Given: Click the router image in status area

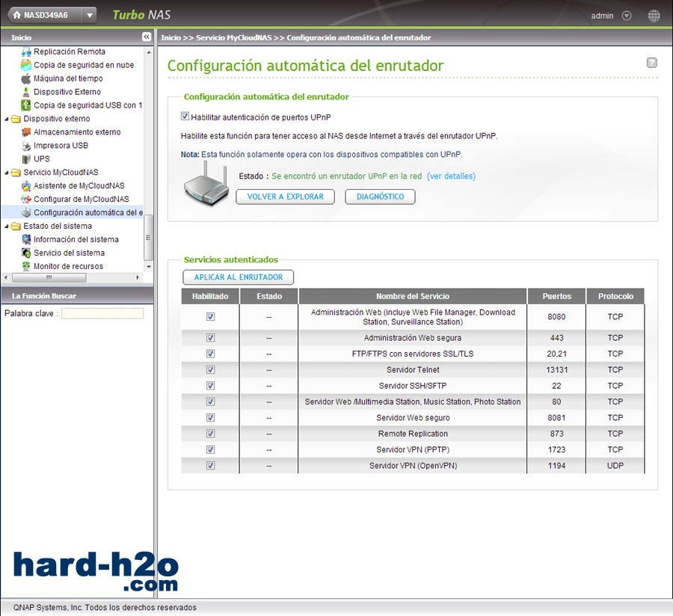Looking at the screenshot, I should 206,185.
